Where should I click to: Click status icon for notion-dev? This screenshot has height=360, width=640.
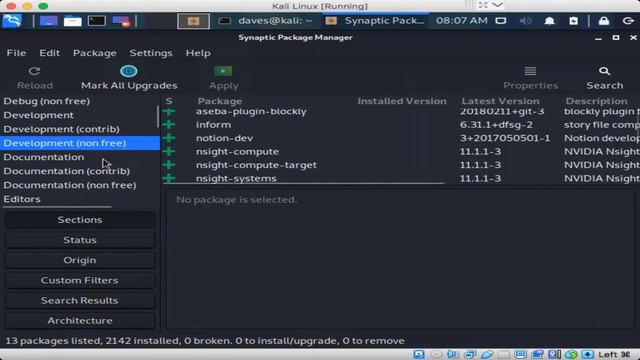[169, 138]
